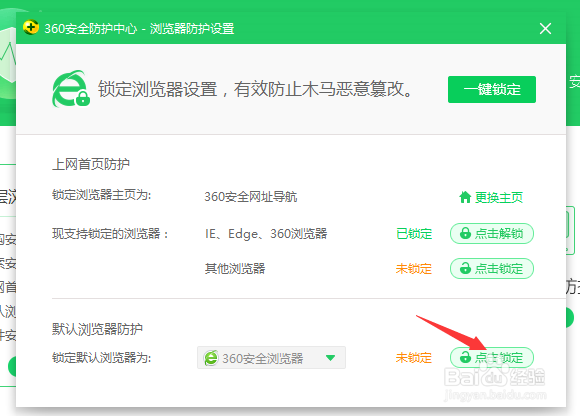Viewport: 580px width, 416px height.
Task: Click the lock icon inside 点击解锁 button
Action: [465, 233]
